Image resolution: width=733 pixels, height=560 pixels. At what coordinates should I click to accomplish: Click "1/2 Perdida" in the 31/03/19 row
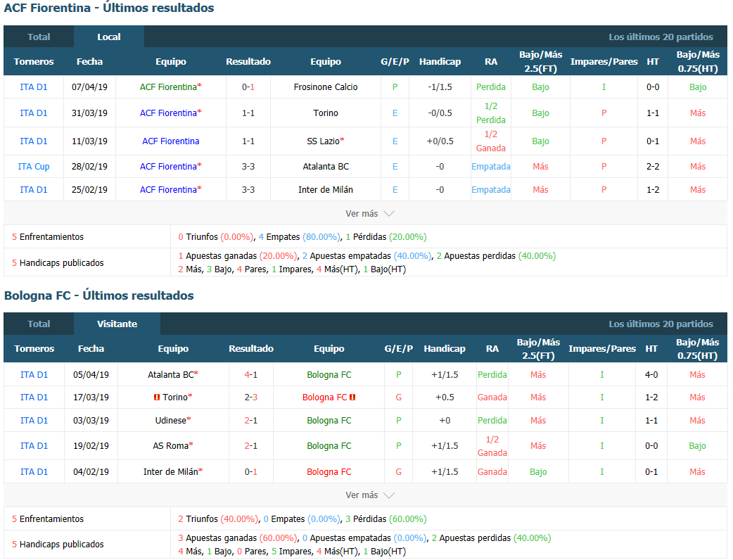coord(491,113)
